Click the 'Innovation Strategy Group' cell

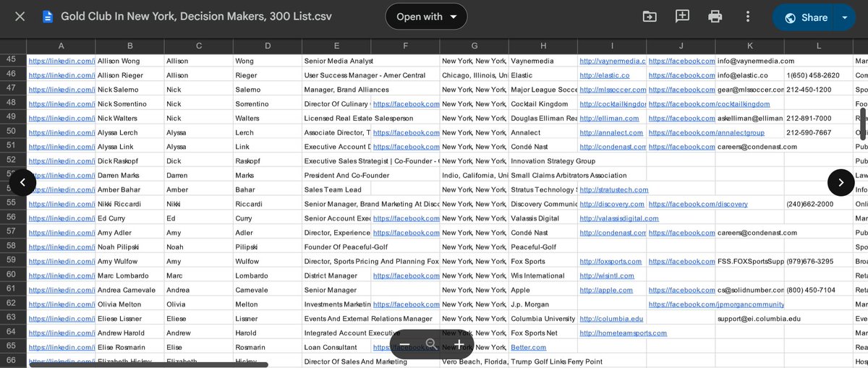pyautogui.click(x=553, y=161)
